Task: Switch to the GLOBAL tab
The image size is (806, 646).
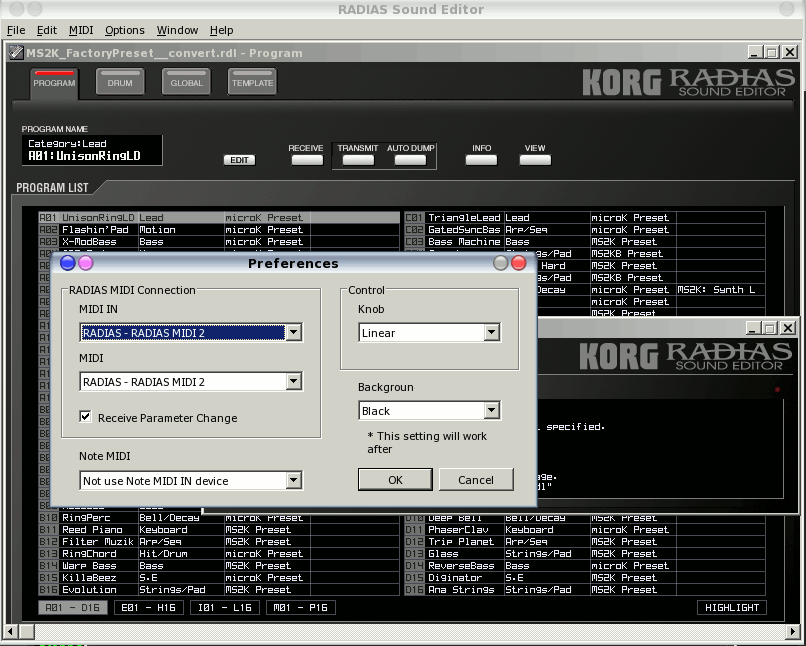Action: 187,82
